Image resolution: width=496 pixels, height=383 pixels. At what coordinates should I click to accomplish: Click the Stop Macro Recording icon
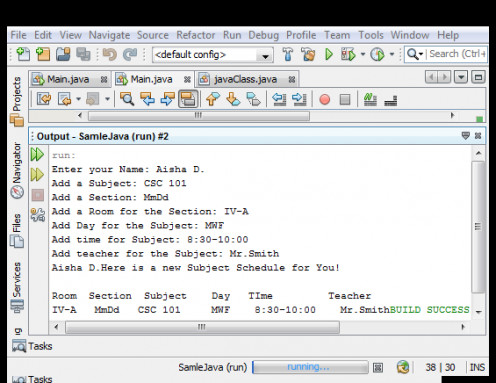[345, 99]
